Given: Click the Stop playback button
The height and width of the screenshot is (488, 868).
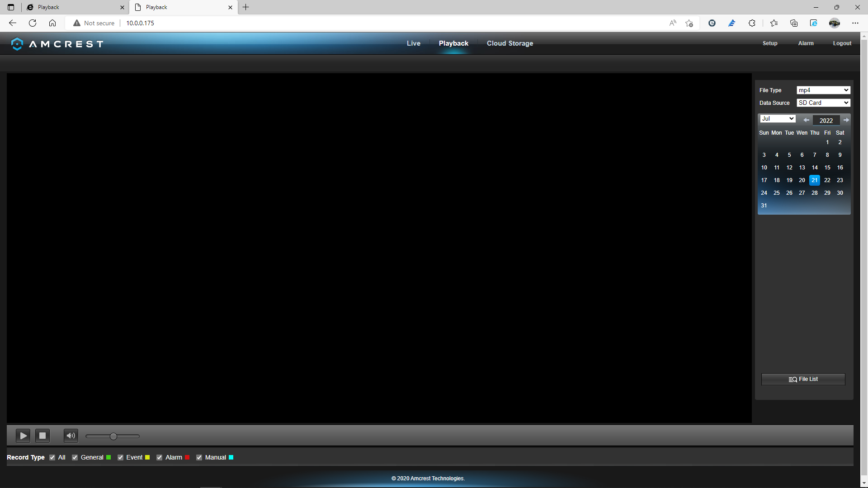Looking at the screenshot, I should pyautogui.click(x=42, y=436).
